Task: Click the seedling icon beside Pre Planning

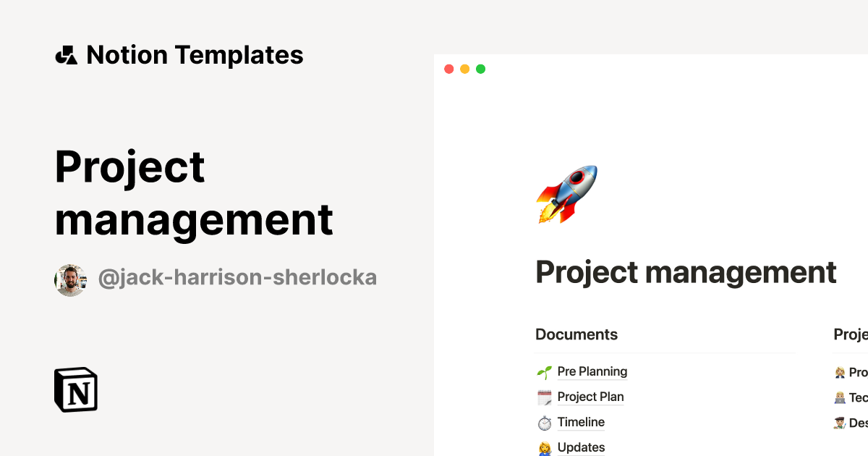Action: [x=544, y=372]
